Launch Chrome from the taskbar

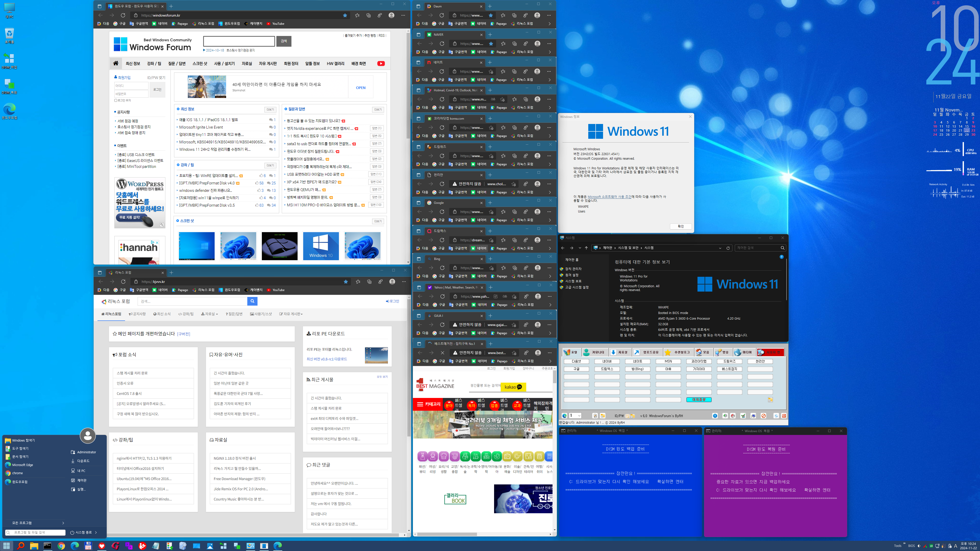[x=61, y=546]
